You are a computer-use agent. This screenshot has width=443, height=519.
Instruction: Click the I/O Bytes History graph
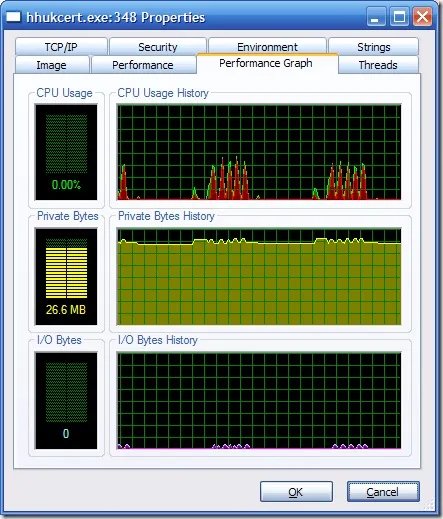coord(259,401)
